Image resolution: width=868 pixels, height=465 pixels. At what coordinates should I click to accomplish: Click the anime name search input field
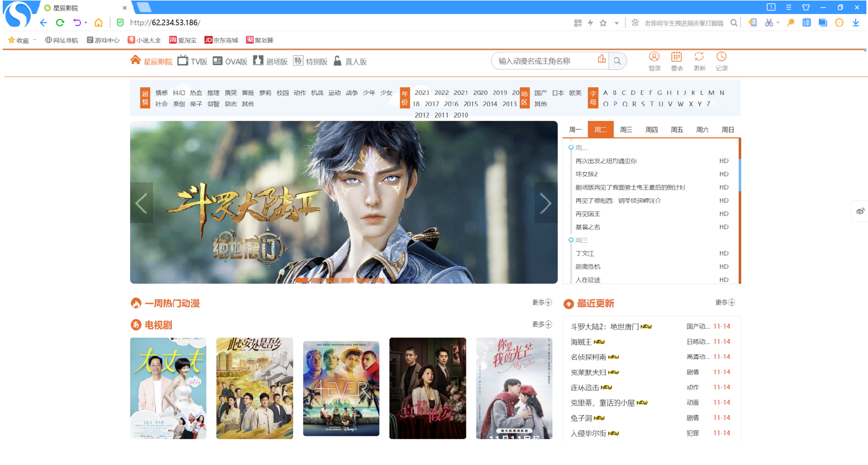tap(545, 61)
